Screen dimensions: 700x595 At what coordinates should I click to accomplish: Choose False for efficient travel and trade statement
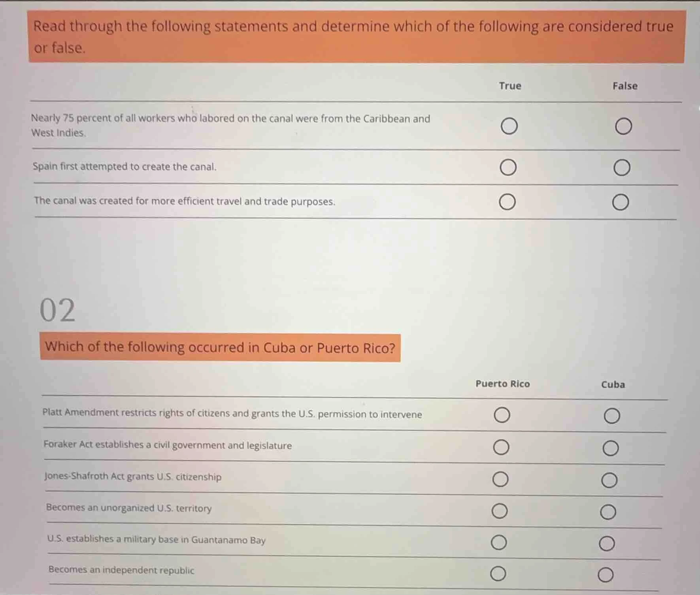(621, 202)
